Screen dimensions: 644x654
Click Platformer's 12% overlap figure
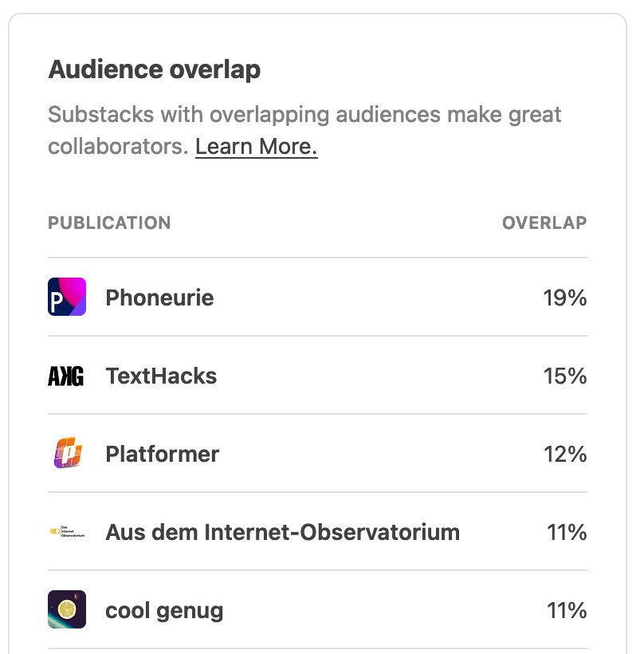565,454
